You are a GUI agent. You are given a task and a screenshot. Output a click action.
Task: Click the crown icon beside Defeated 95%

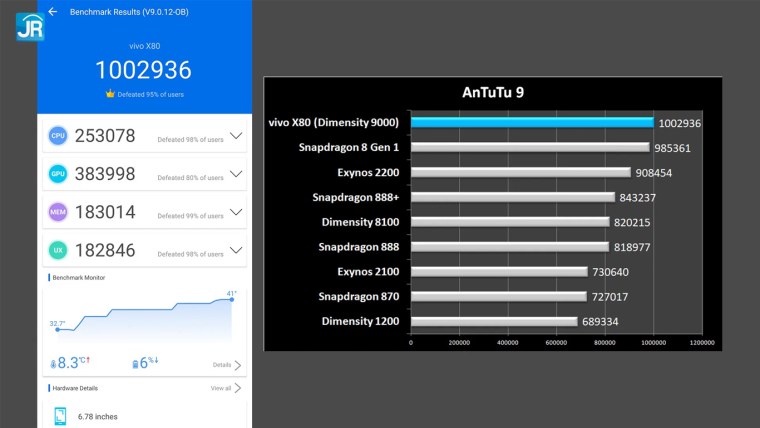tap(110, 94)
